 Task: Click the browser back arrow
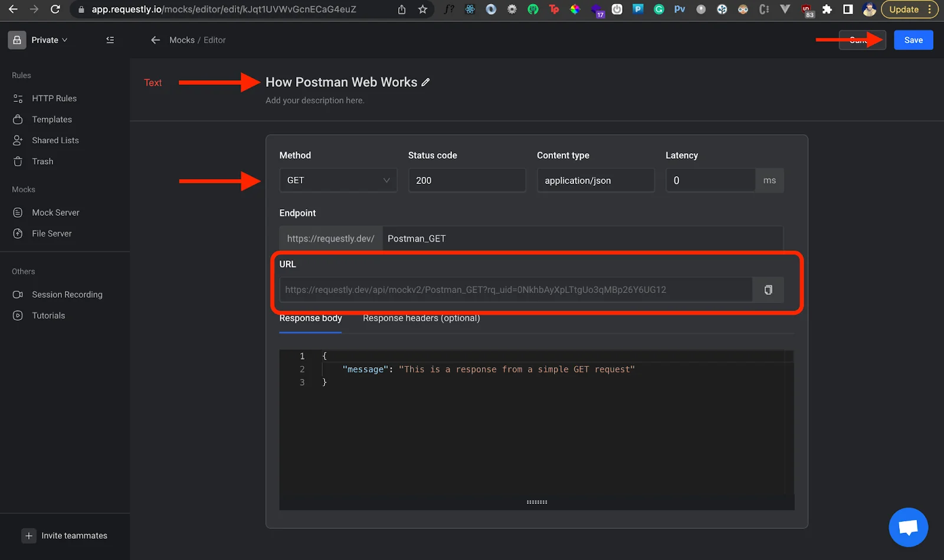coord(13,9)
